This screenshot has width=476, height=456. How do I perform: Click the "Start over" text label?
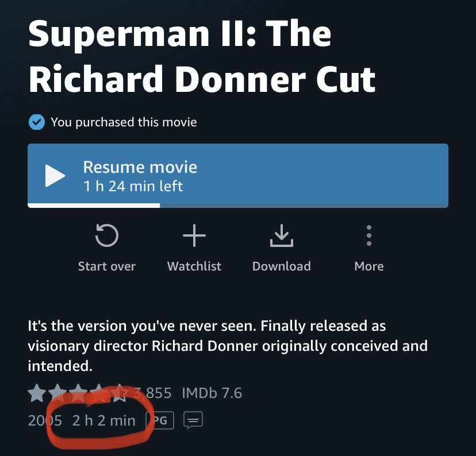[x=107, y=266]
